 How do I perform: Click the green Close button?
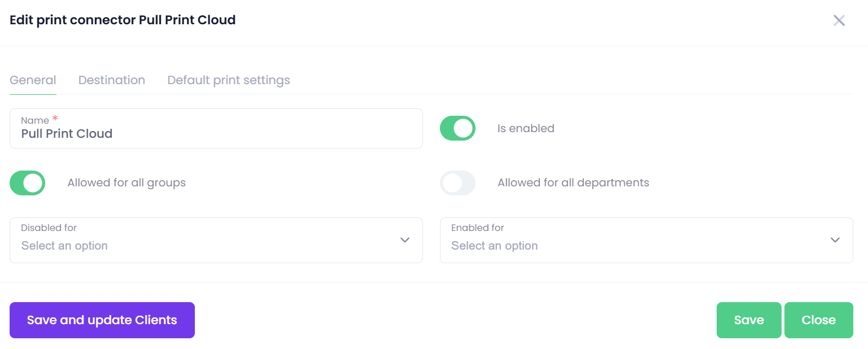[818, 320]
